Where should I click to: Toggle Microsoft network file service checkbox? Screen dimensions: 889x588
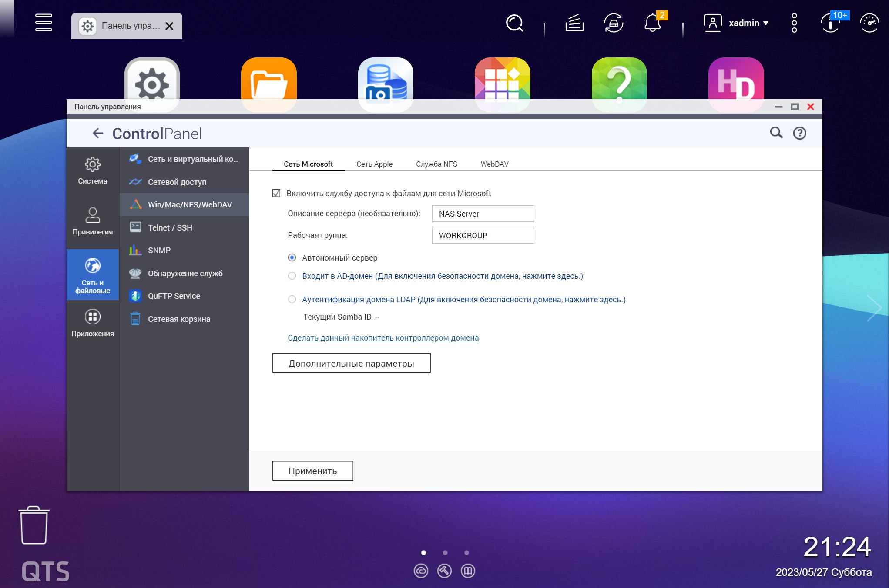[276, 193]
